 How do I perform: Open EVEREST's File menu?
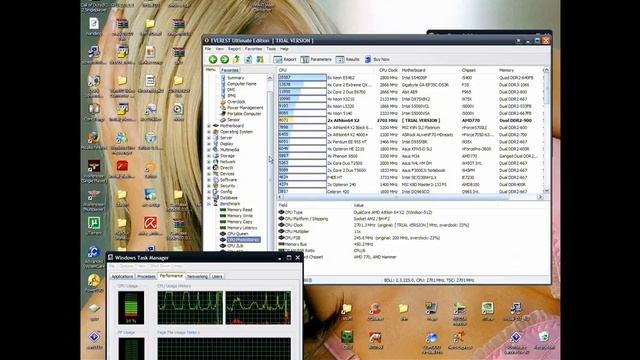click(x=208, y=49)
